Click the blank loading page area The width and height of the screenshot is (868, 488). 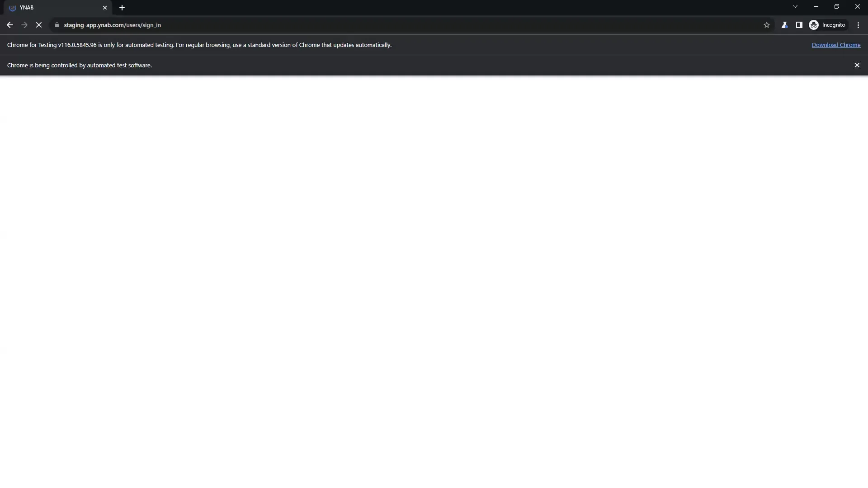click(434, 280)
